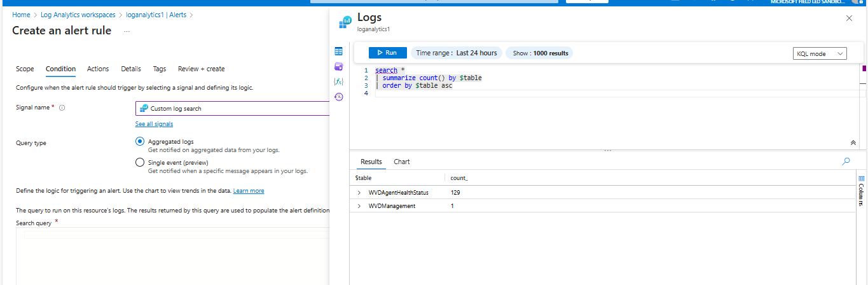The image size is (868, 285).
Task: Select Single event (preview) query type
Action: (x=140, y=162)
